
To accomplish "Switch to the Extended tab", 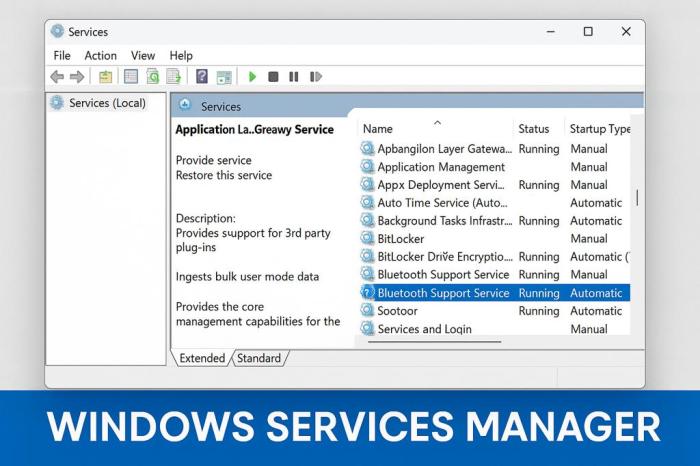I will click(202, 358).
